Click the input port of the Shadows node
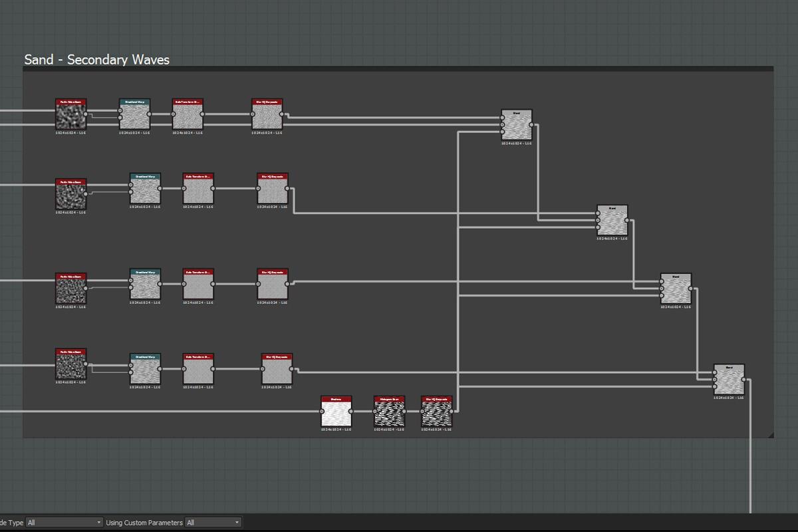This screenshot has width=798, height=532. coord(321,412)
